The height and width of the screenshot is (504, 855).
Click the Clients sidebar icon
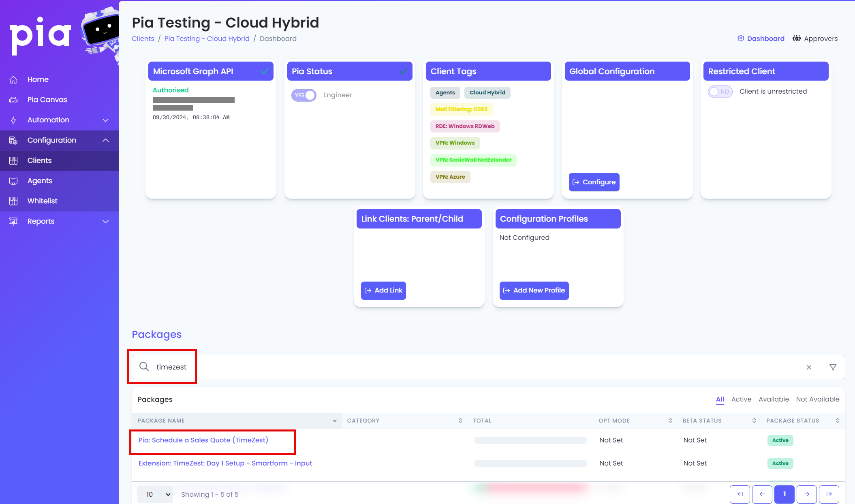point(13,161)
